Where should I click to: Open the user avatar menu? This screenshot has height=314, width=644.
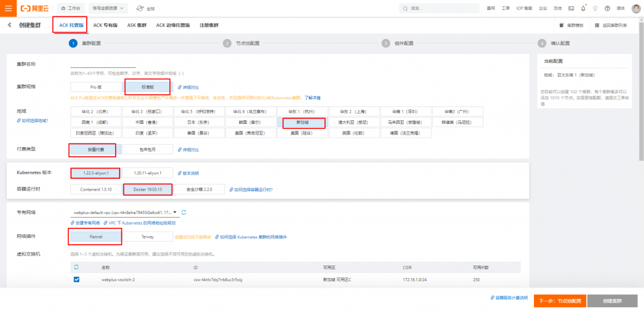coord(636,8)
